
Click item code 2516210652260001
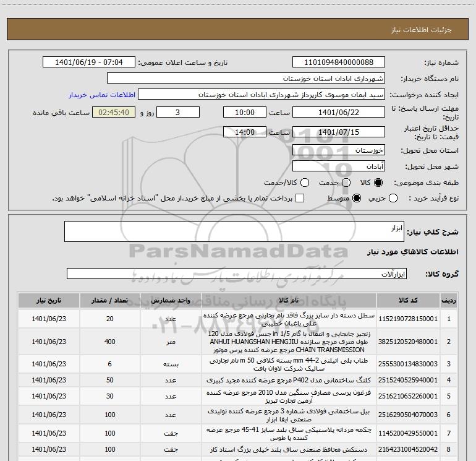coord(408,396)
